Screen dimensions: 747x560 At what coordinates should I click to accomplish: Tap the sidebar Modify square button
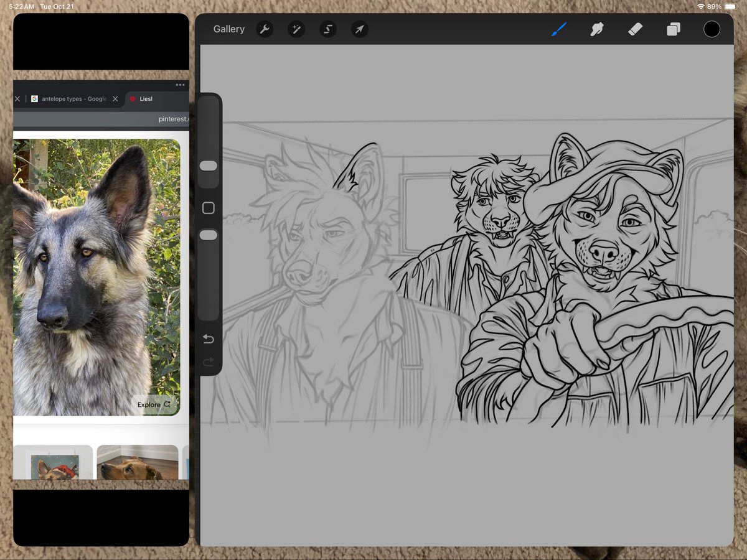pos(209,208)
